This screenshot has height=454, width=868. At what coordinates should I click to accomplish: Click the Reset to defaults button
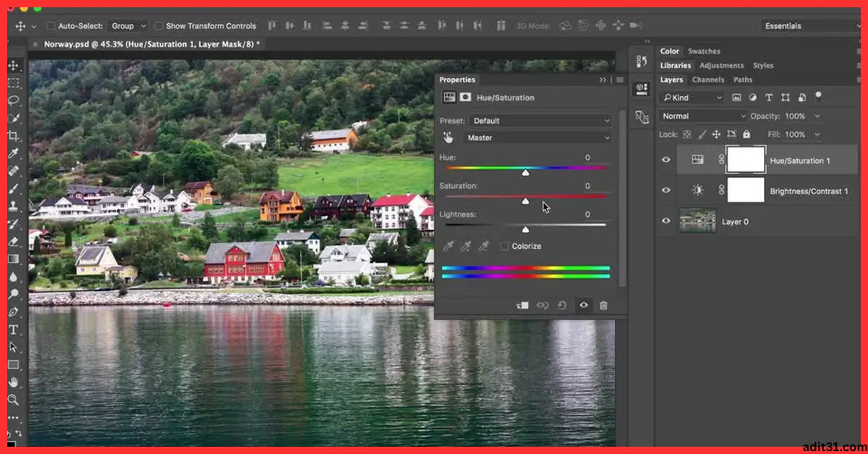click(x=563, y=305)
